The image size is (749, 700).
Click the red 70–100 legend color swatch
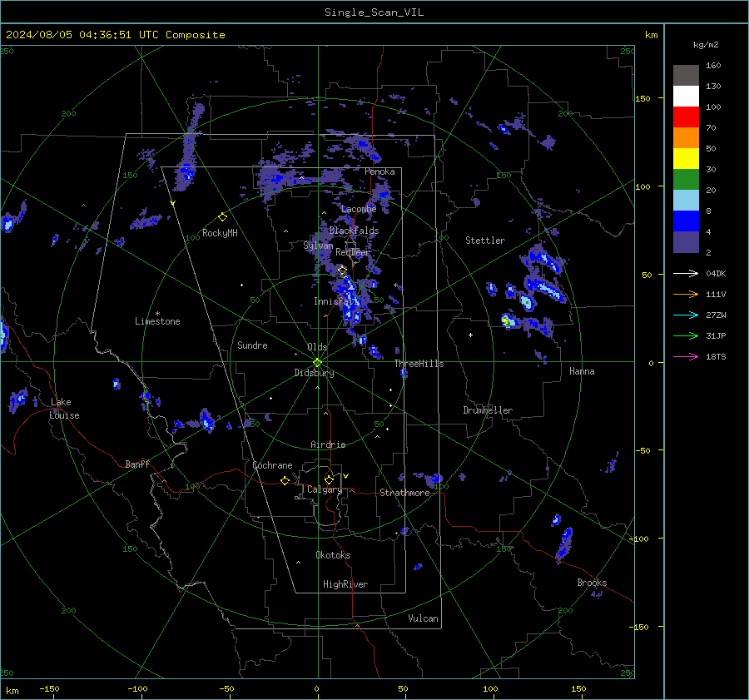coord(686,117)
